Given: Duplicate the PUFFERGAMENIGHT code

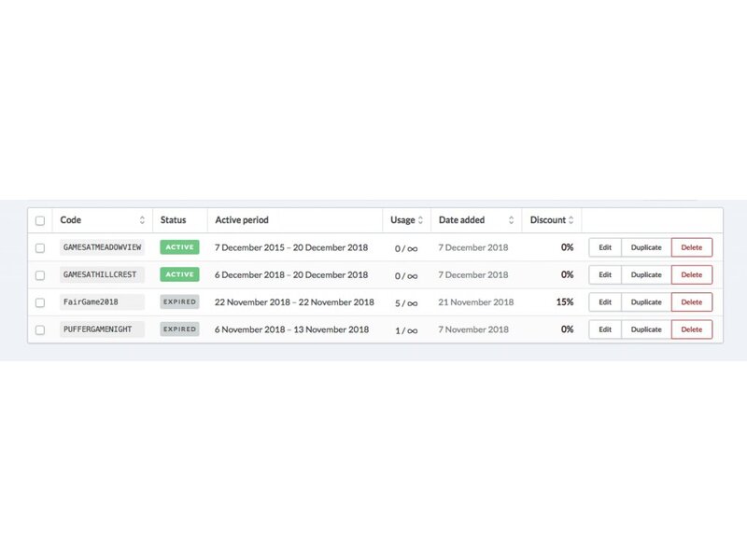Looking at the screenshot, I should click(x=646, y=329).
